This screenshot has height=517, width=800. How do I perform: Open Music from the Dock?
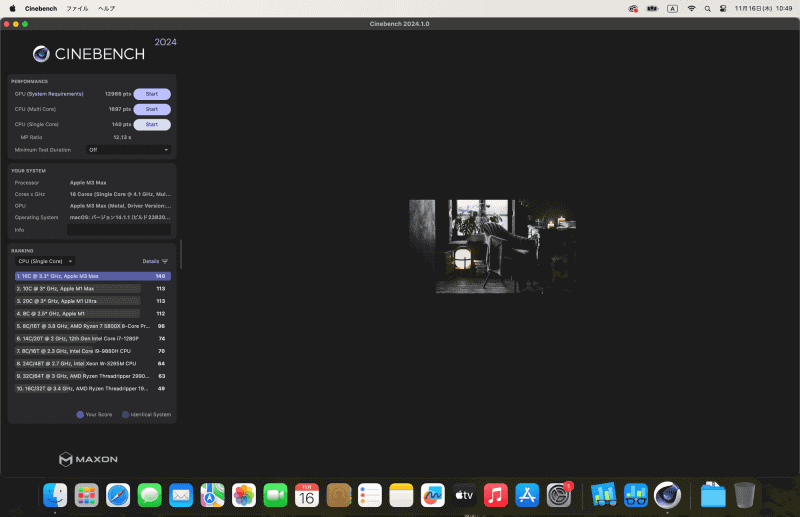[495, 495]
